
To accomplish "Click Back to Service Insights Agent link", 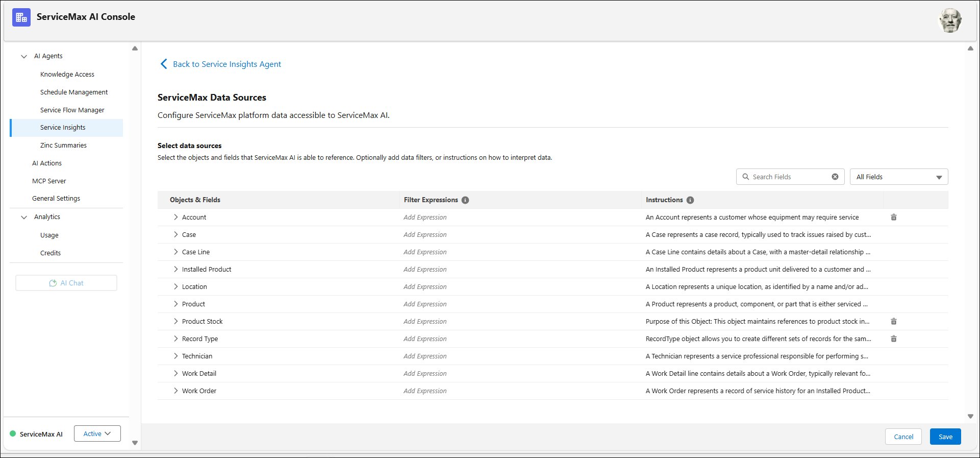I will (x=227, y=64).
